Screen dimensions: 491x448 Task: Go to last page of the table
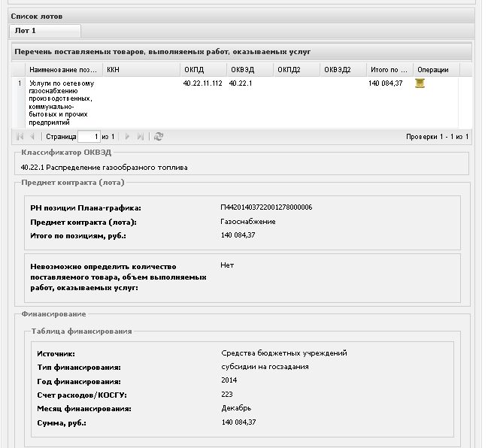(141, 137)
